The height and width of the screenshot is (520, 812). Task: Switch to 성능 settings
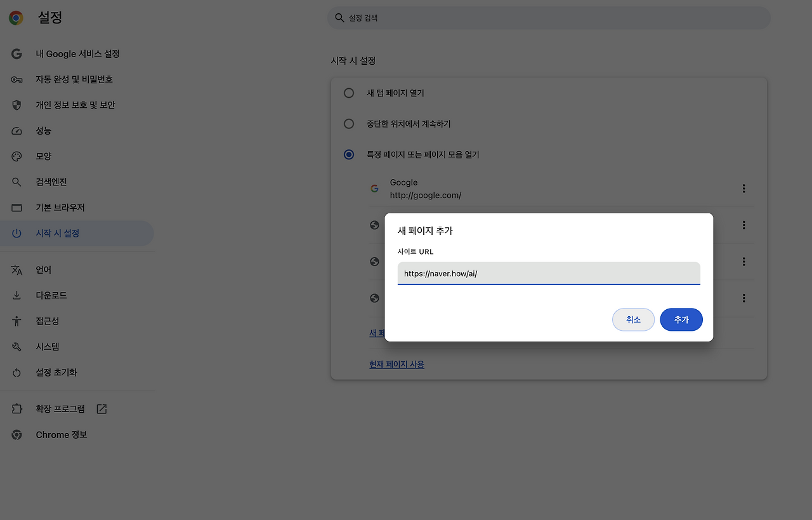77,131
